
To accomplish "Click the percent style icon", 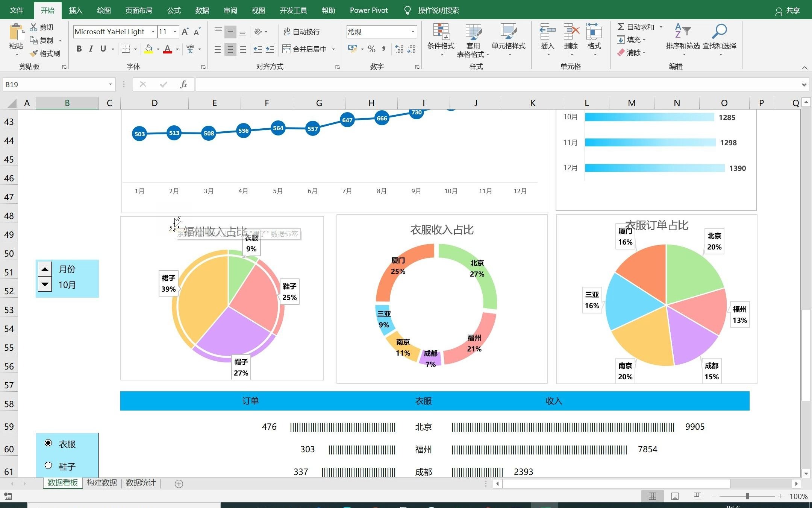I will (x=372, y=49).
